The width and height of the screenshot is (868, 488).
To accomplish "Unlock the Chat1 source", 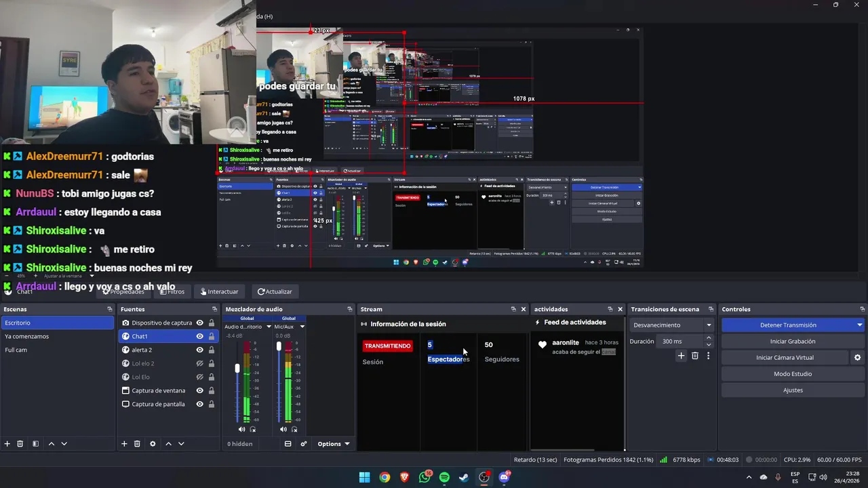I will pyautogui.click(x=212, y=336).
